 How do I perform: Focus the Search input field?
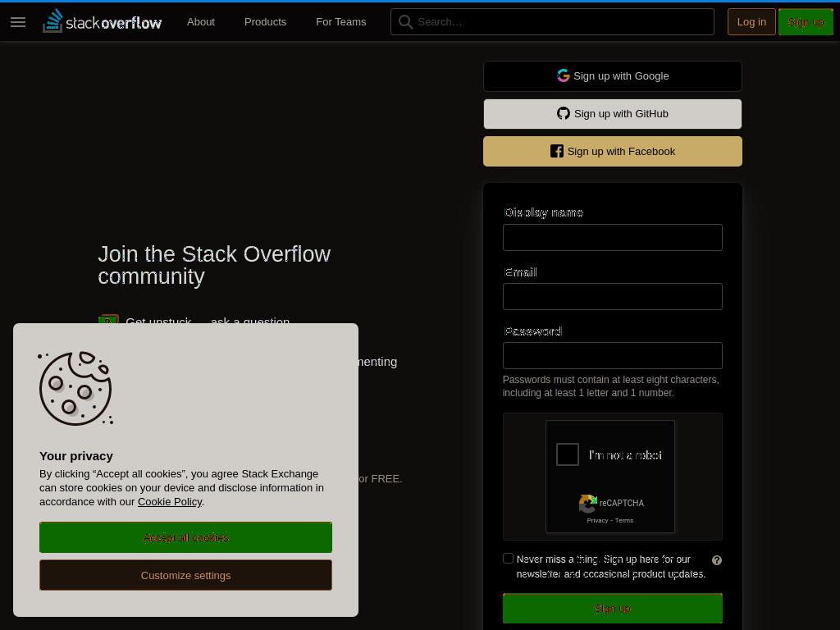(x=552, y=22)
